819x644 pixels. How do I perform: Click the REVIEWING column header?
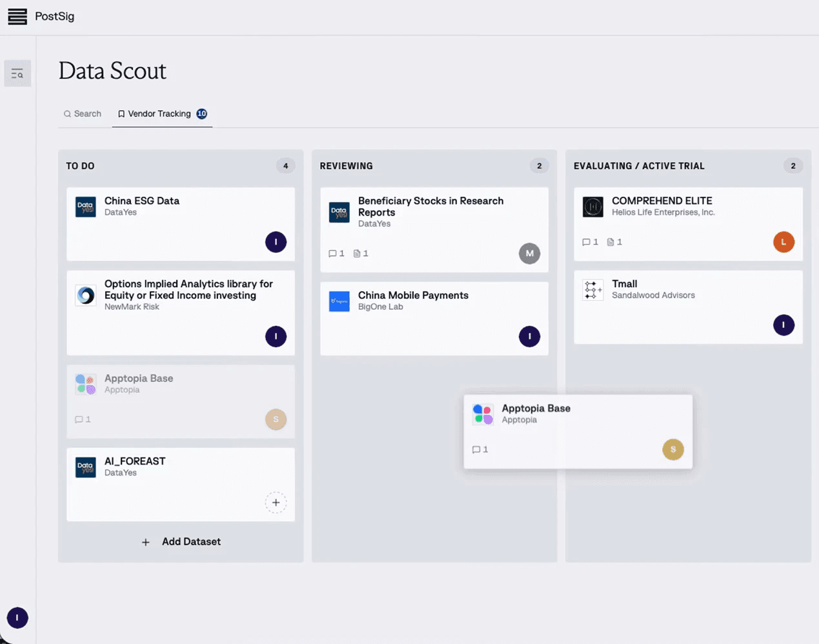point(347,166)
